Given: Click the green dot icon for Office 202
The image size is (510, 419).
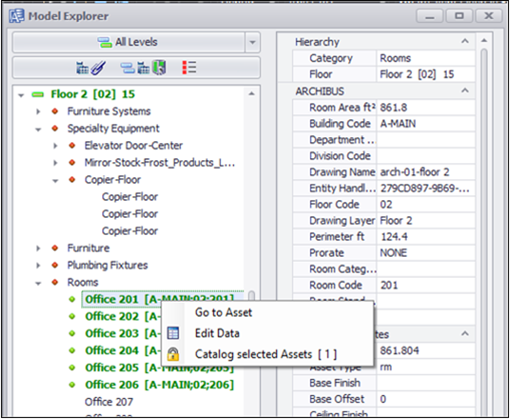Looking at the screenshot, I should (x=72, y=316).
